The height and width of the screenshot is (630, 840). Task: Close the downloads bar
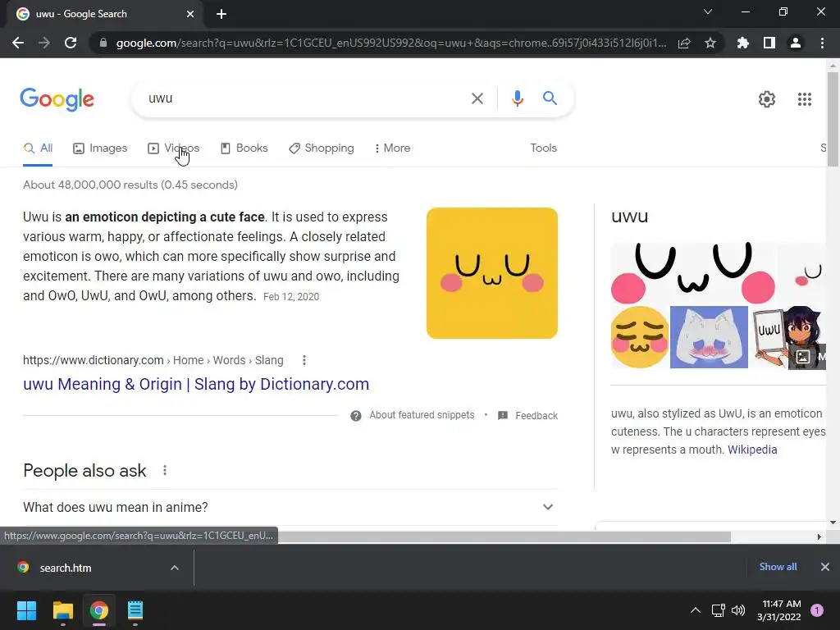(825, 567)
